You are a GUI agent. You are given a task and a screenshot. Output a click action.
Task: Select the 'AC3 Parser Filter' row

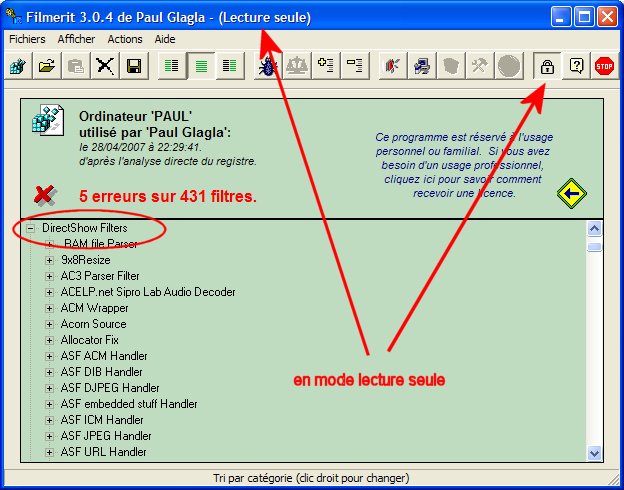click(x=100, y=276)
